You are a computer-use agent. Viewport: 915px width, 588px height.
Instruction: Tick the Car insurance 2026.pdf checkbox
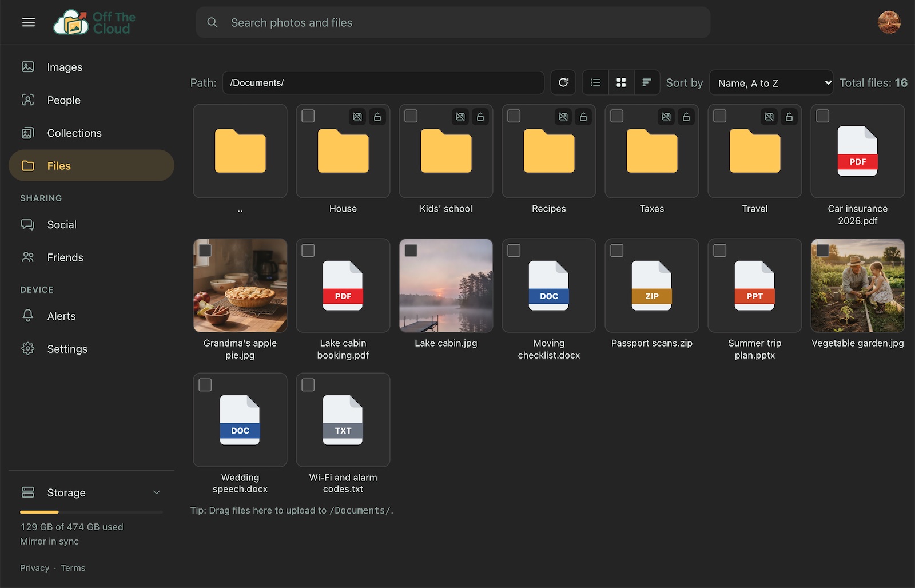click(x=823, y=116)
